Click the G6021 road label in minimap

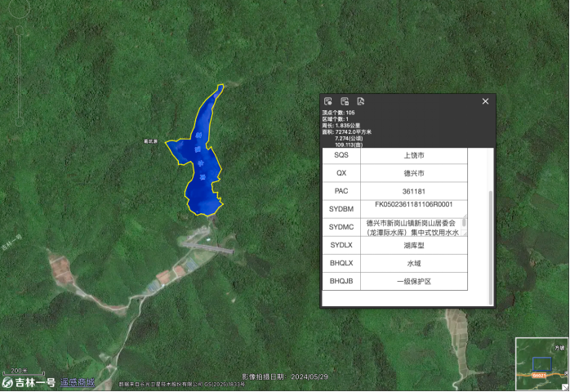click(x=539, y=376)
